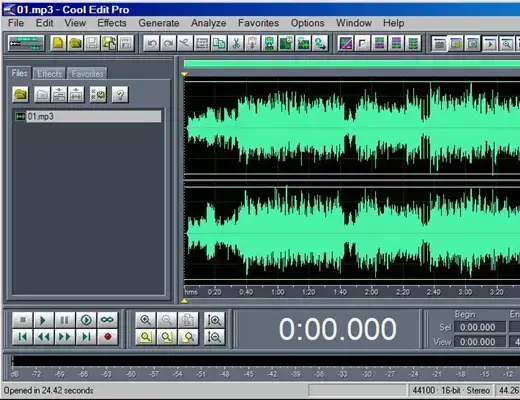
Task: Click the question mark help icon
Action: pyautogui.click(x=120, y=95)
